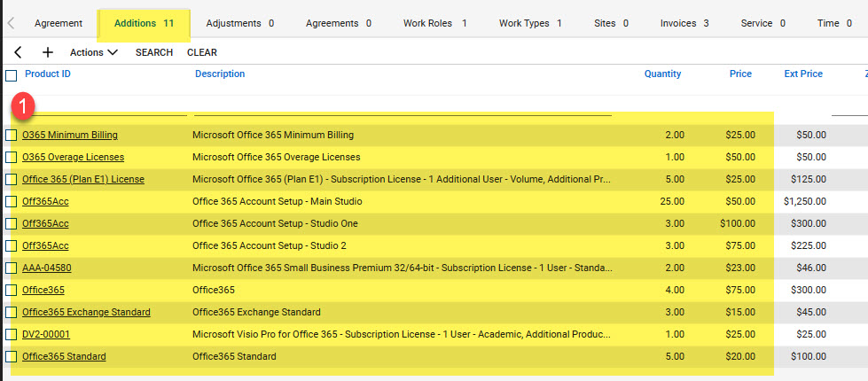Click the Product ID search filter field
Image resolution: width=868 pixels, height=381 pixels.
pyautogui.click(x=105, y=108)
